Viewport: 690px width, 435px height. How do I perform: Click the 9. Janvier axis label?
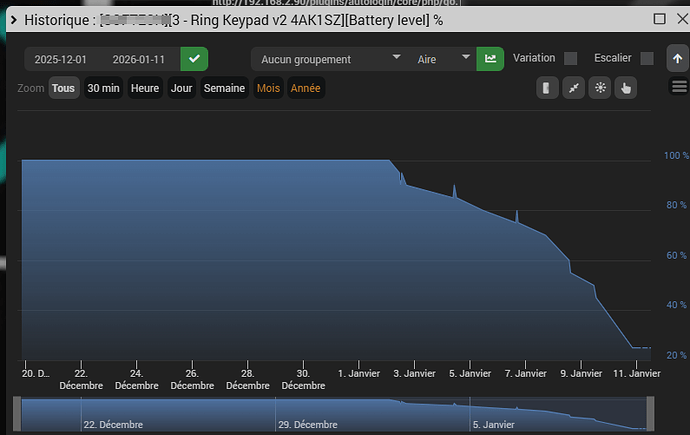pyautogui.click(x=581, y=373)
